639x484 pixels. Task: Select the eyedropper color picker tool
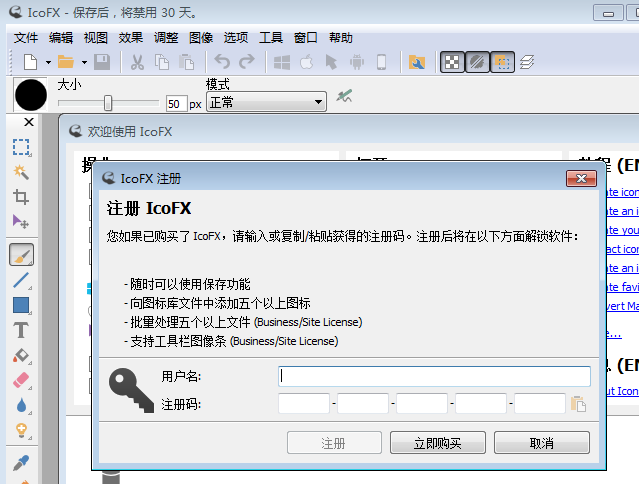(21, 463)
